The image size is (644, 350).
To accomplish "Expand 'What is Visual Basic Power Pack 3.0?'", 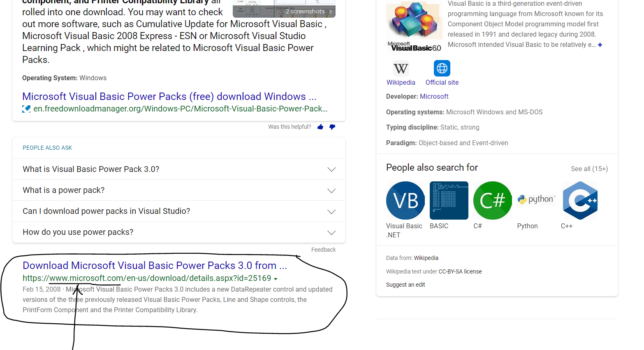I will tap(179, 169).
